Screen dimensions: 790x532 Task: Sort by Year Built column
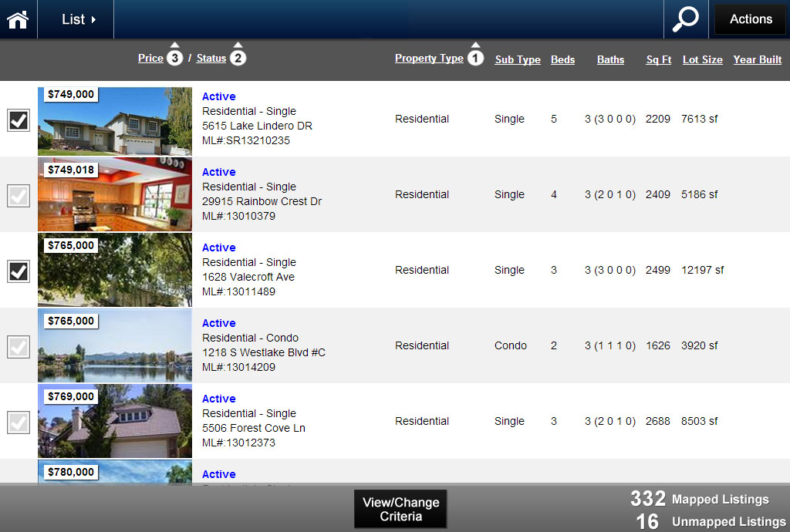757,59
